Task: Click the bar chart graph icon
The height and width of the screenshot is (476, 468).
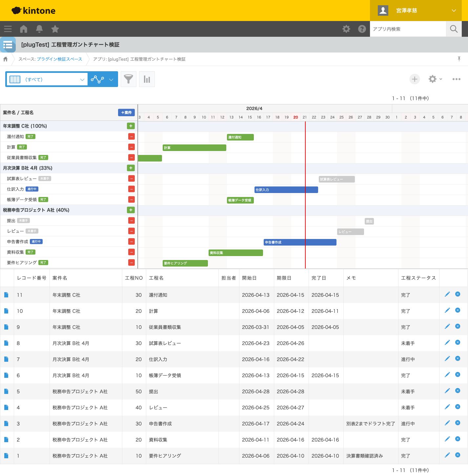Action: pyautogui.click(x=147, y=79)
